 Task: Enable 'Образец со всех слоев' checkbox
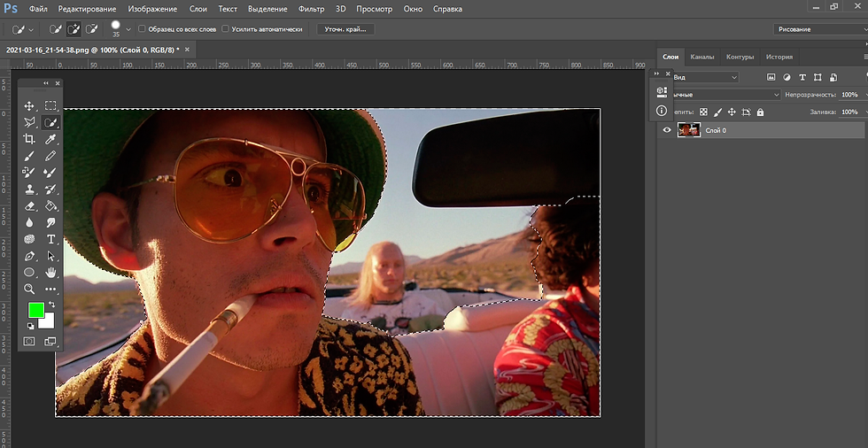pos(142,28)
